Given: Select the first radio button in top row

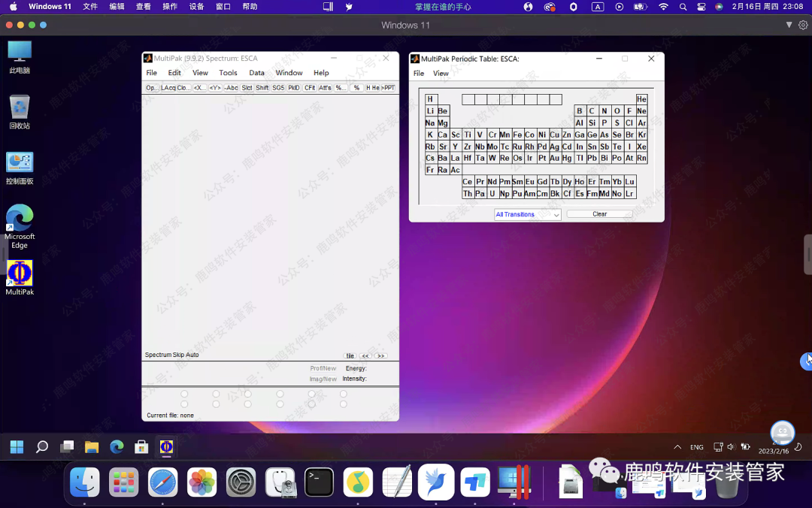Looking at the screenshot, I should click(184, 394).
